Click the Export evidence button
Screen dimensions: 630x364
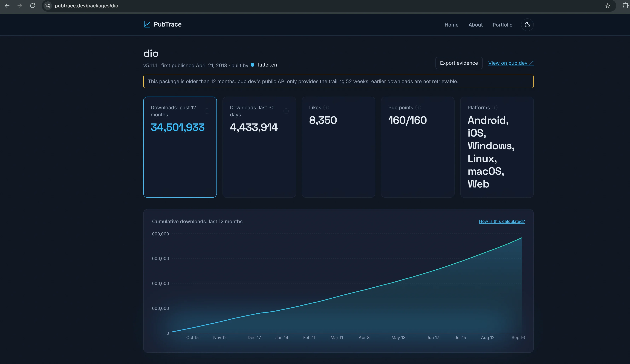tap(459, 63)
